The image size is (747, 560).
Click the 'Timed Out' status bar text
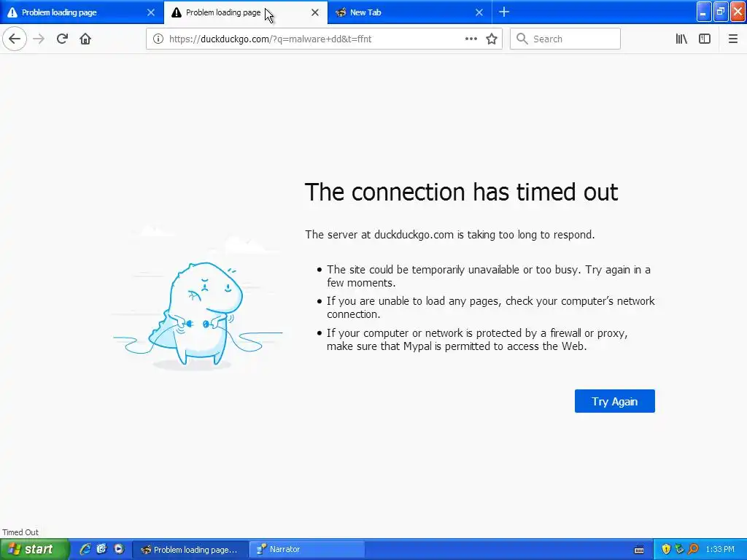click(x=20, y=532)
